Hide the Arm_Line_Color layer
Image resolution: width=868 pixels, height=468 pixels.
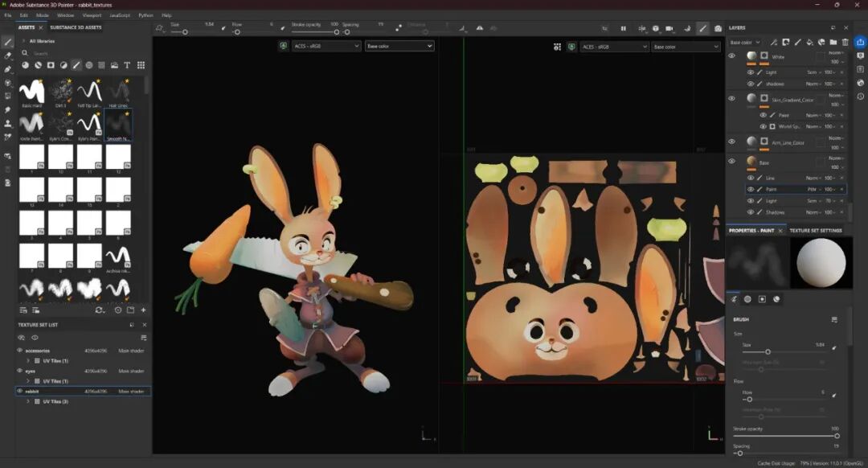[x=732, y=142]
